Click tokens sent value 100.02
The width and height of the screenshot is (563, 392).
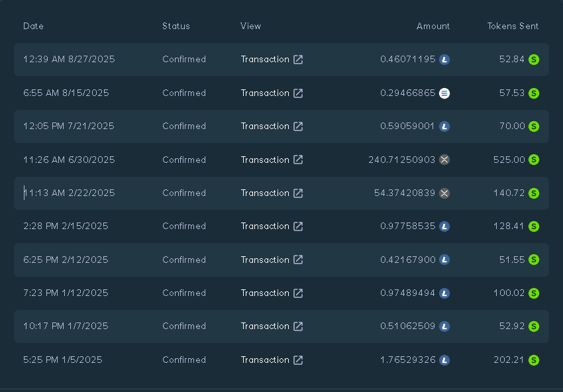(x=509, y=293)
